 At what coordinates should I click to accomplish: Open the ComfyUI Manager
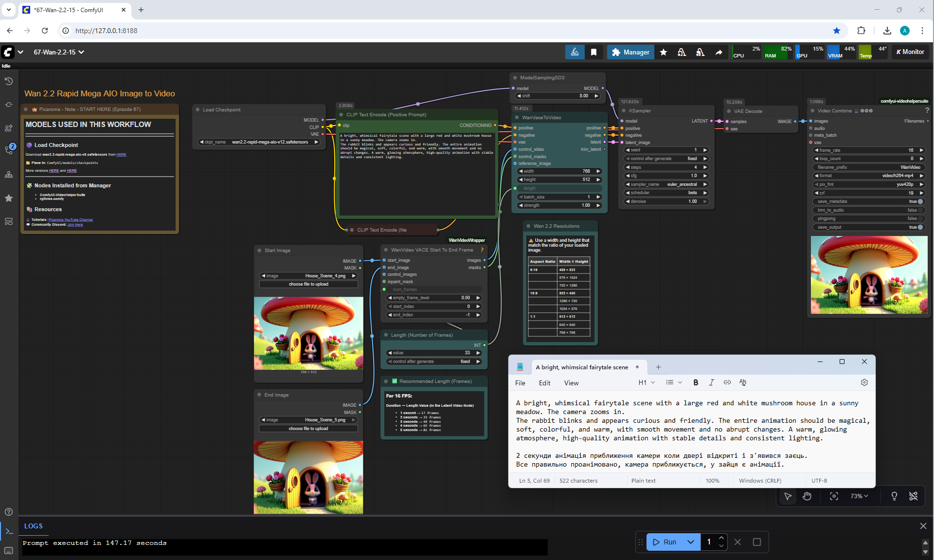tap(630, 52)
